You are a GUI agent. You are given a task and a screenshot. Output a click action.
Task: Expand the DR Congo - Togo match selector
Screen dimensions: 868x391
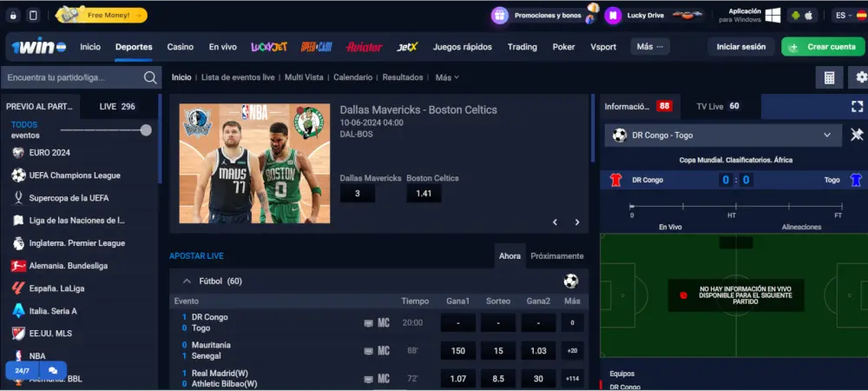coord(826,135)
